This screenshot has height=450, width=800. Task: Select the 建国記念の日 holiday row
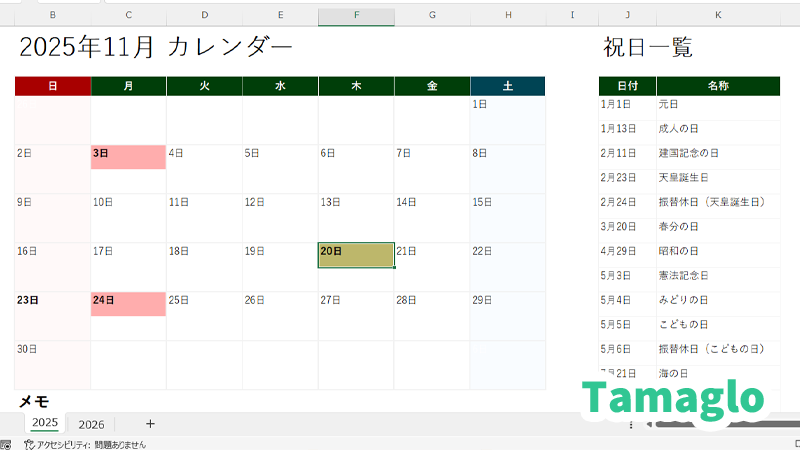[x=688, y=153]
